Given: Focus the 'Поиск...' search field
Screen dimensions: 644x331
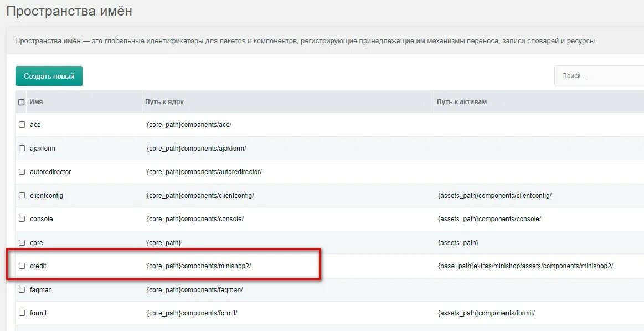Looking at the screenshot, I should pyautogui.click(x=599, y=75).
